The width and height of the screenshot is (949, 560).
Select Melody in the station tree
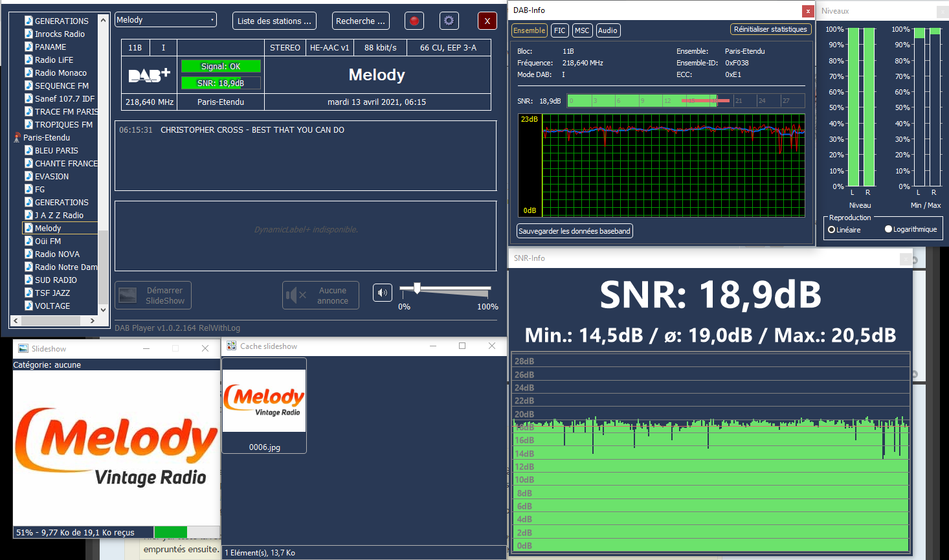click(x=48, y=228)
